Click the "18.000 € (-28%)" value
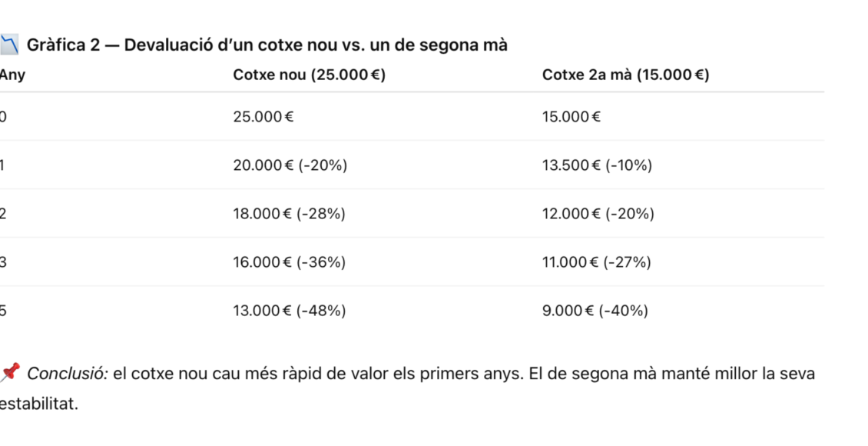Image resolution: width=868 pixels, height=446 pixels. click(x=290, y=214)
